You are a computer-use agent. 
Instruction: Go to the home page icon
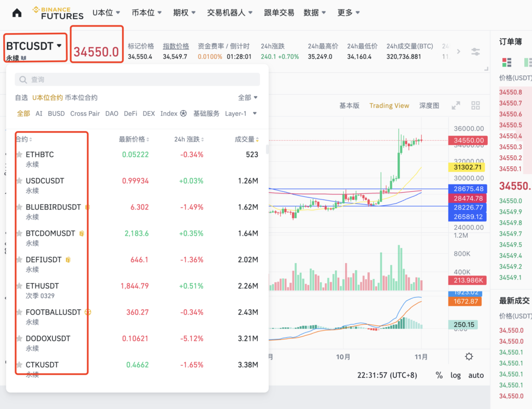coord(17,13)
